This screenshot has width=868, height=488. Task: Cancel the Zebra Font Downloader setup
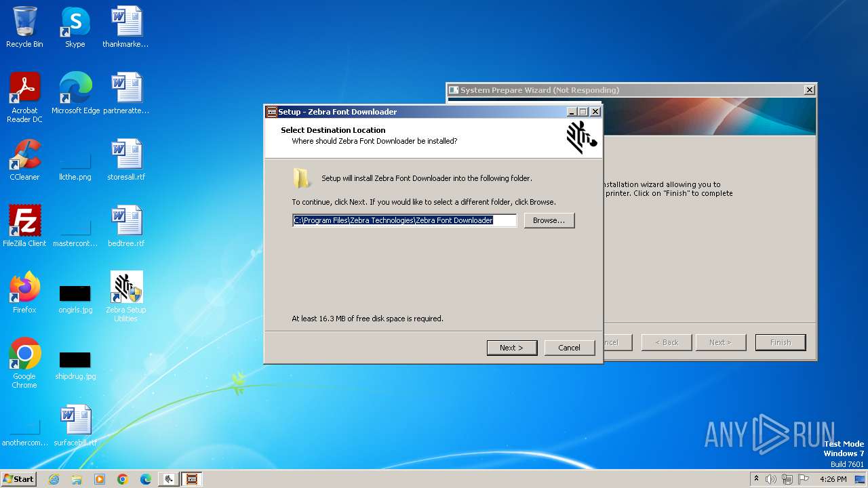pyautogui.click(x=570, y=348)
